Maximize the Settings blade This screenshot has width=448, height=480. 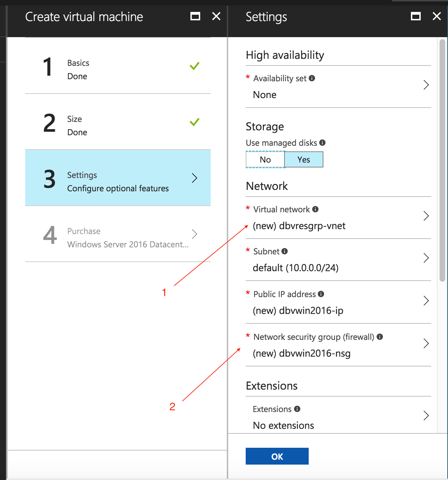tap(416, 16)
